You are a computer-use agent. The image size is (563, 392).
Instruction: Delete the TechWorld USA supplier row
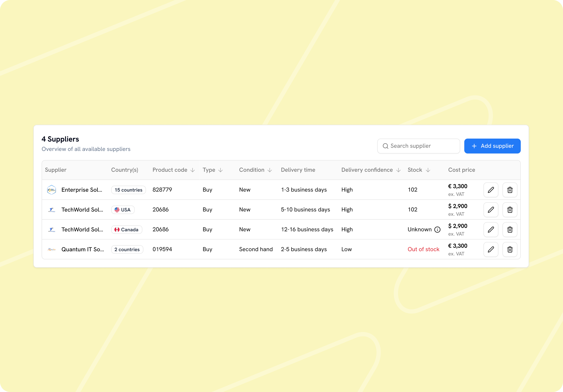tap(510, 210)
